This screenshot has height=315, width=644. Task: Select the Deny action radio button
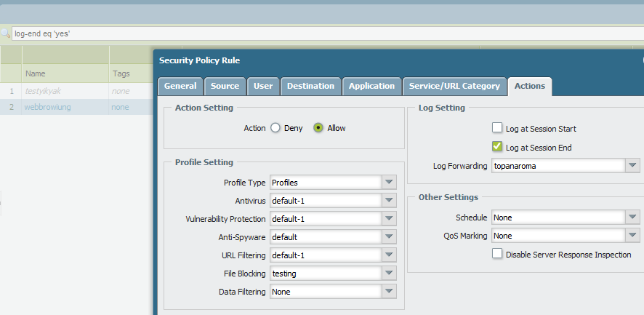(275, 128)
